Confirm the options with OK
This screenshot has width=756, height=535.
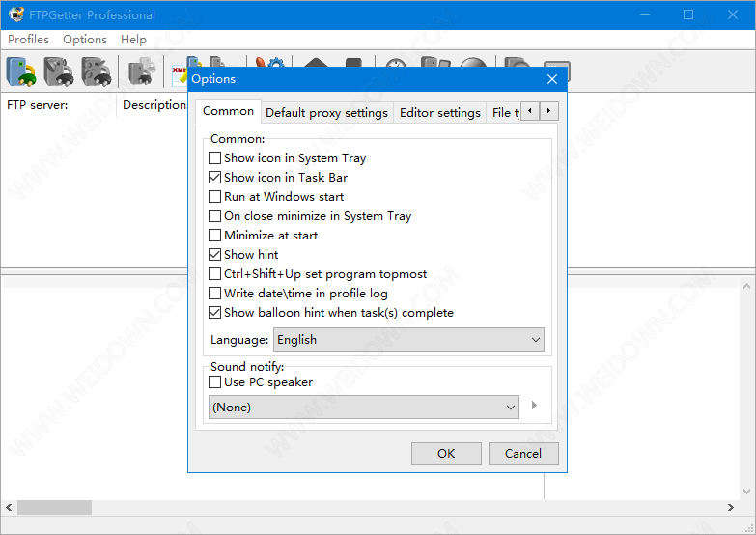446,454
